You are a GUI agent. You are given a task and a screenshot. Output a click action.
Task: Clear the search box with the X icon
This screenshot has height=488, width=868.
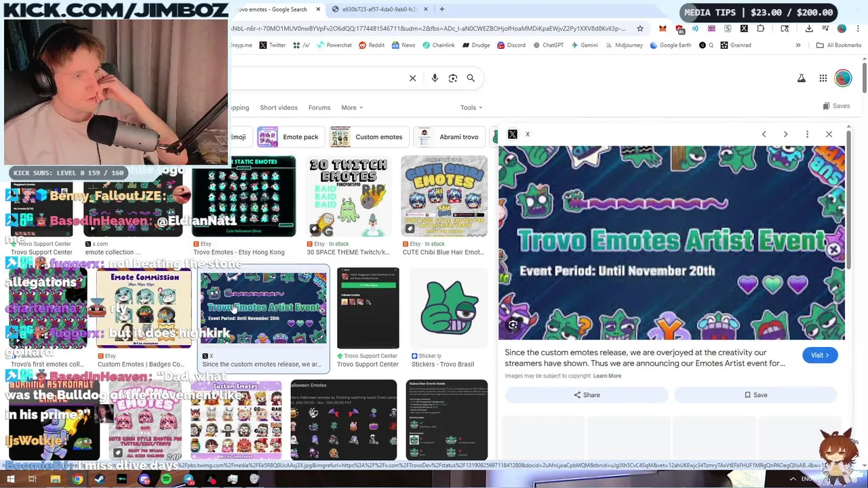[412, 78]
